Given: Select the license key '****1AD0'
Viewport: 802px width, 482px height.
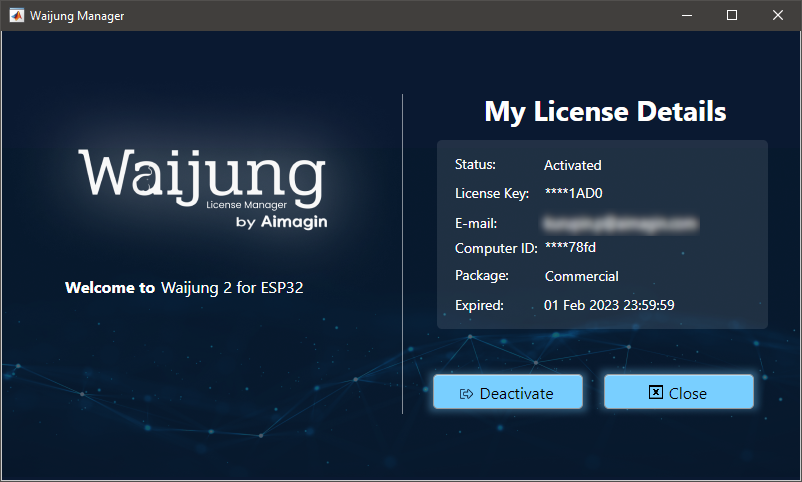Looking at the screenshot, I should (x=573, y=193).
